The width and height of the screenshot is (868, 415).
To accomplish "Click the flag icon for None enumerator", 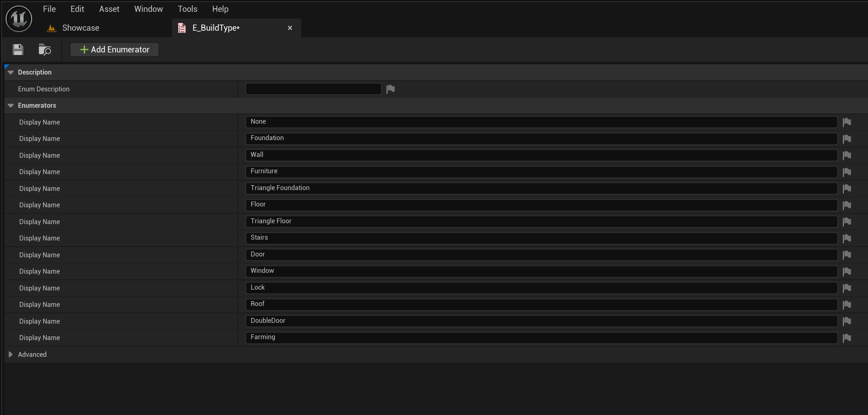I will 847,122.
